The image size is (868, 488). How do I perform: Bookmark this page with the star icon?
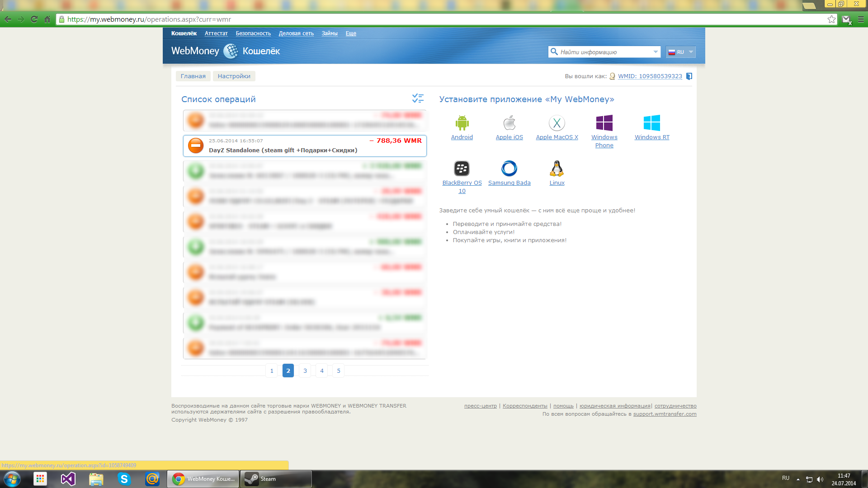pos(831,19)
